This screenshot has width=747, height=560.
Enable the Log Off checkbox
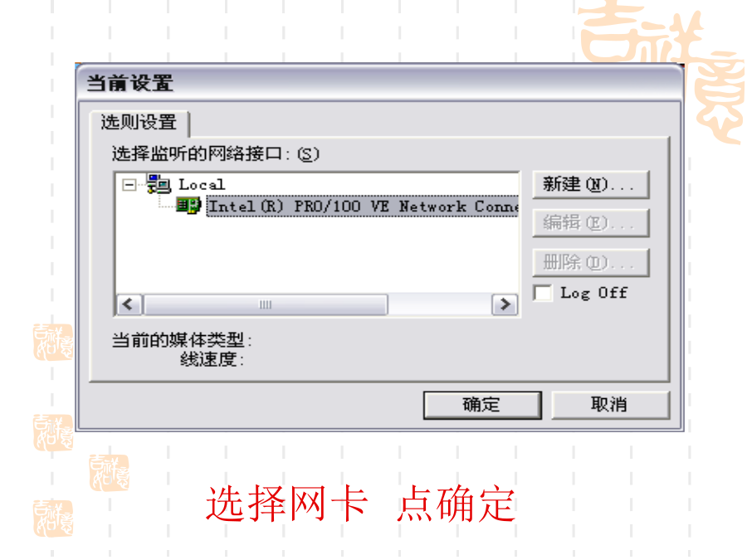coord(543,292)
